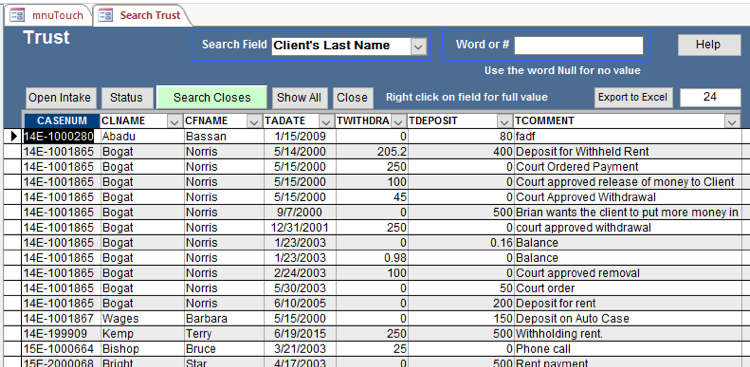The image size is (750, 367).
Task: Click the 'Court order' comment cell
Action: click(628, 288)
